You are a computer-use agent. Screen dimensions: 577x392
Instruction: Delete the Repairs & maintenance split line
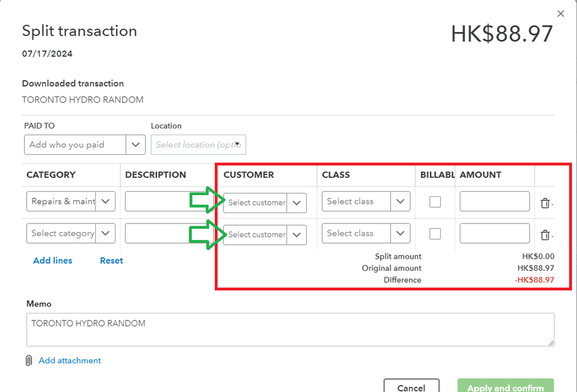(x=545, y=203)
